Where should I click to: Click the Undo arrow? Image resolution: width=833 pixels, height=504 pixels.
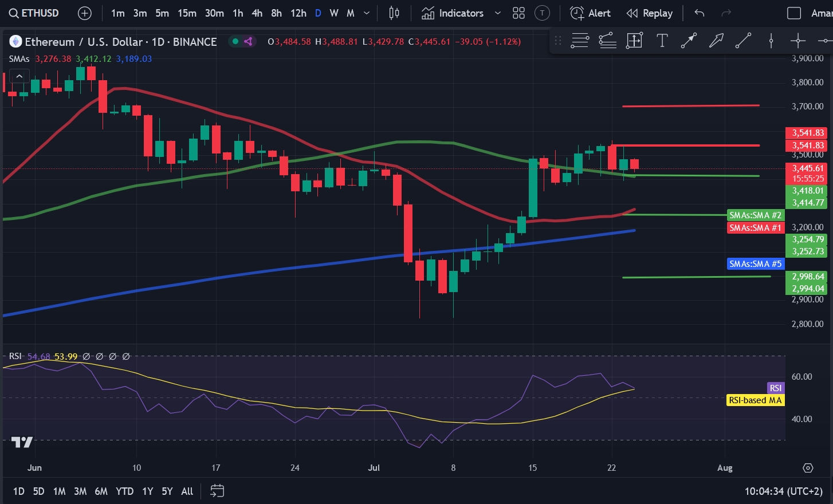[700, 13]
